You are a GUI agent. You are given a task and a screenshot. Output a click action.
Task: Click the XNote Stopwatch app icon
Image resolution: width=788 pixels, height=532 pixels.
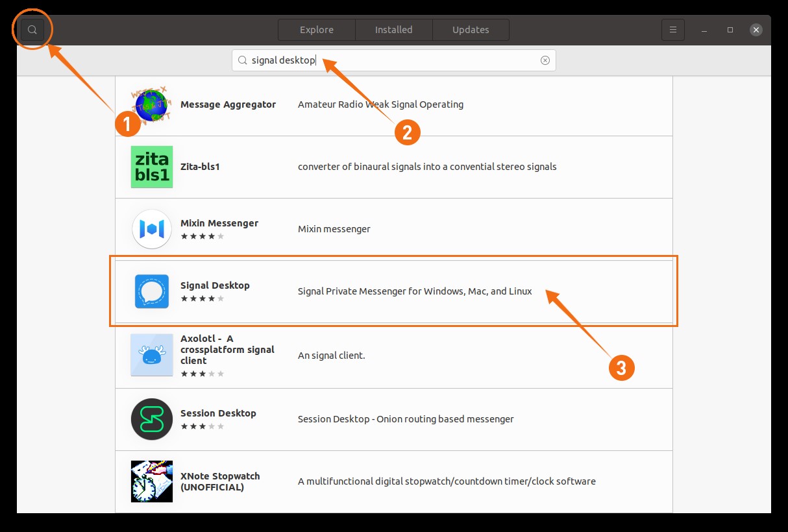(x=152, y=481)
